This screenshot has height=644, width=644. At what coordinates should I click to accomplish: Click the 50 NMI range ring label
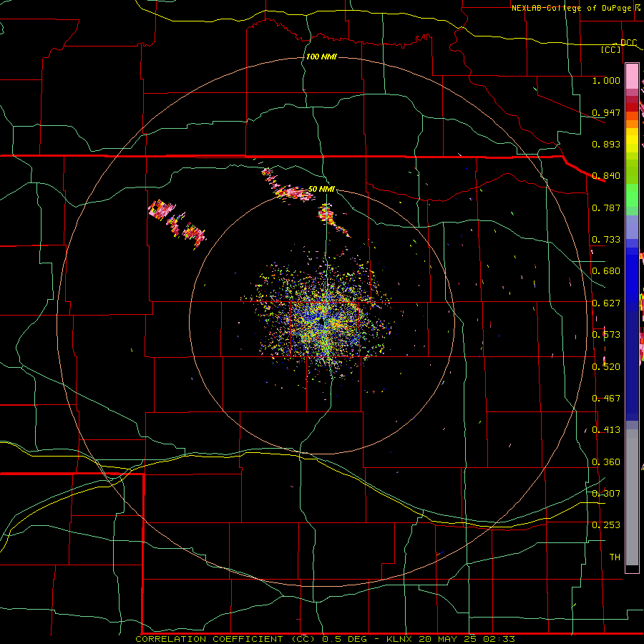321,189
